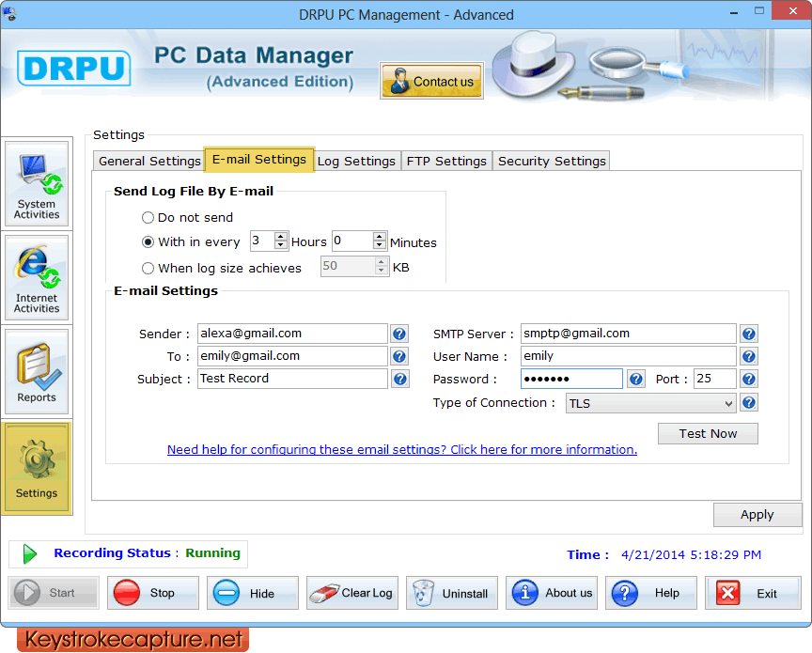Click the time value 4/21/2014 5:18:29 PM
812x653 pixels.
(691, 554)
